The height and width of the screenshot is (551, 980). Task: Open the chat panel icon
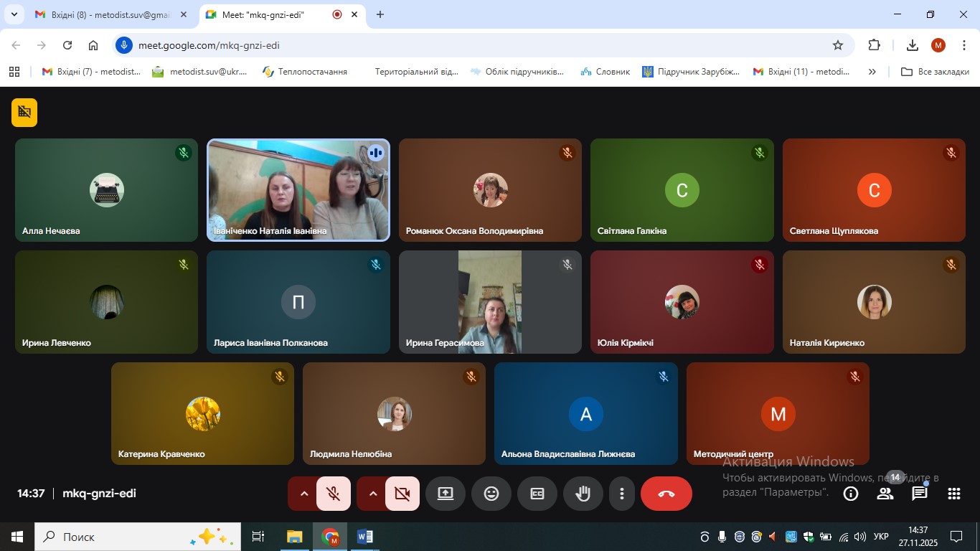(x=920, y=494)
